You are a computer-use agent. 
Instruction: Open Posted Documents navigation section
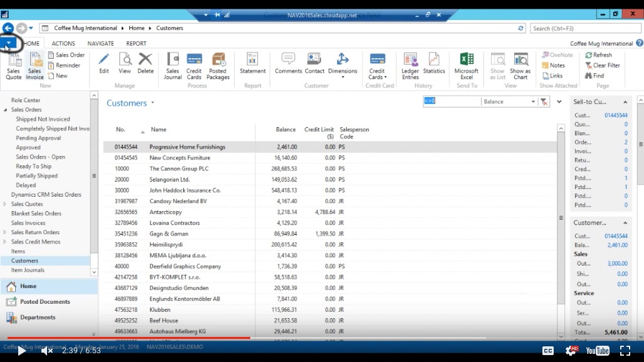click(45, 302)
